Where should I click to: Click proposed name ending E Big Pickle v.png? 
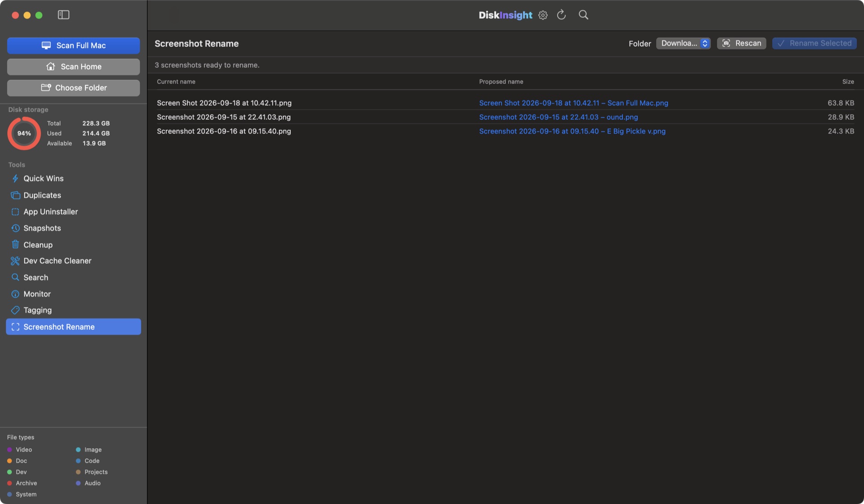click(572, 131)
